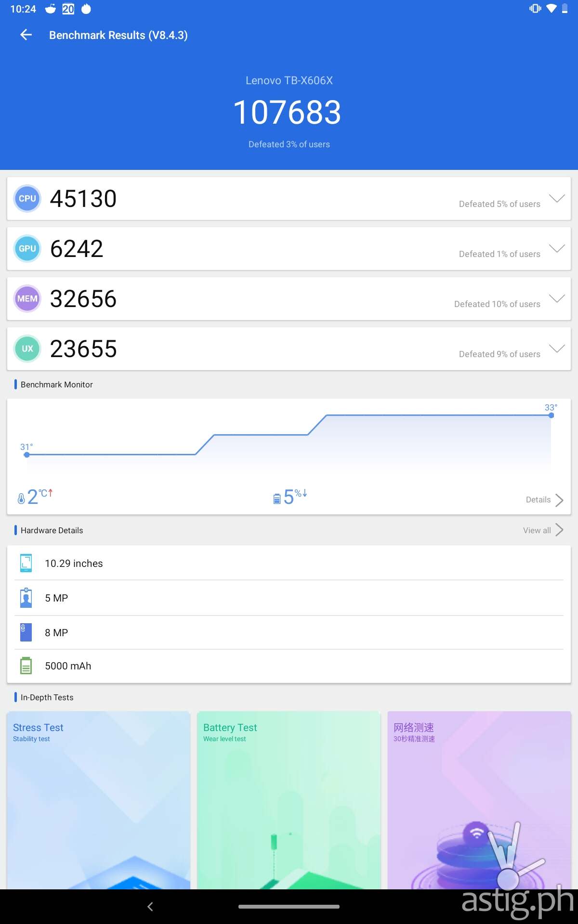Image resolution: width=578 pixels, height=924 pixels.
Task: Tap the 31° start point on chart
Action: tap(26, 454)
